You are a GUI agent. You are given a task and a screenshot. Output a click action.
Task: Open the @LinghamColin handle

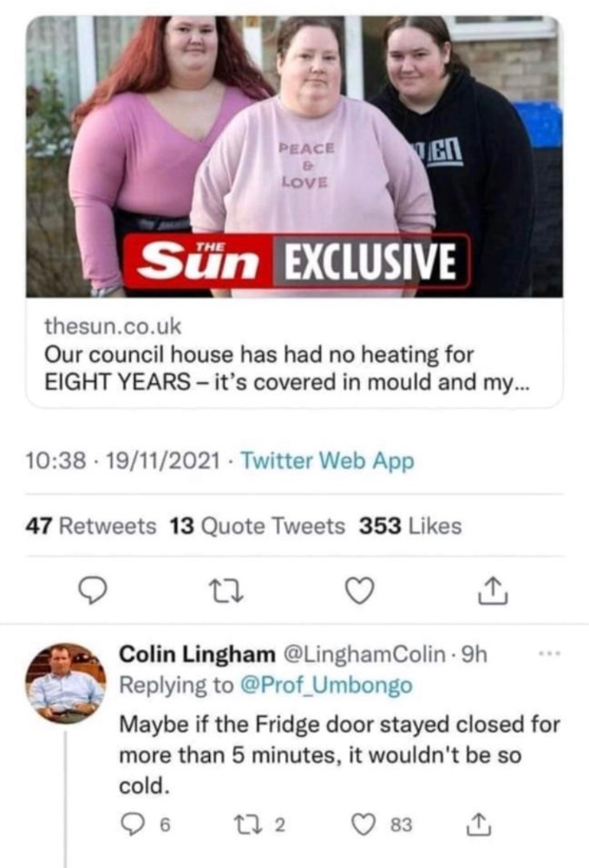pyautogui.click(x=364, y=654)
